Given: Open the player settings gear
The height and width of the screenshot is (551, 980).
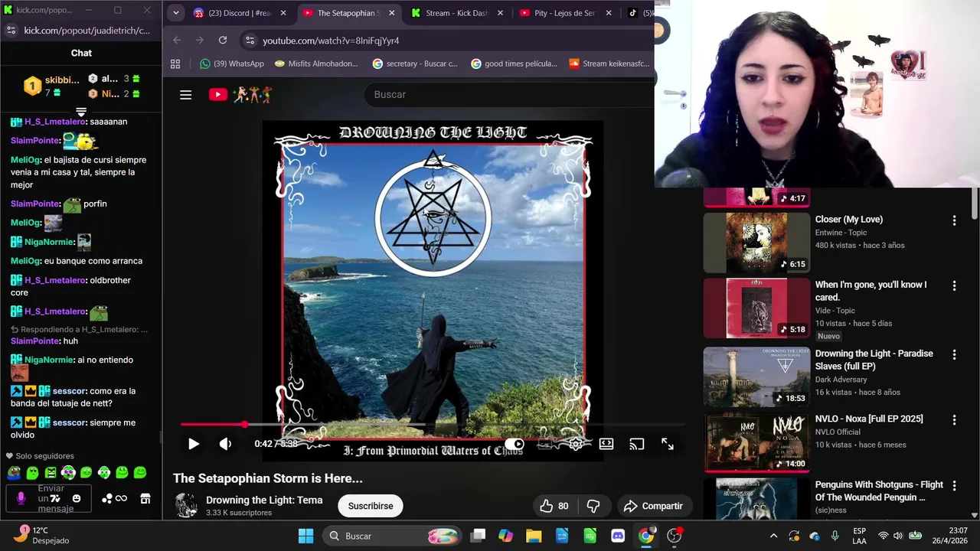Looking at the screenshot, I should tap(576, 444).
